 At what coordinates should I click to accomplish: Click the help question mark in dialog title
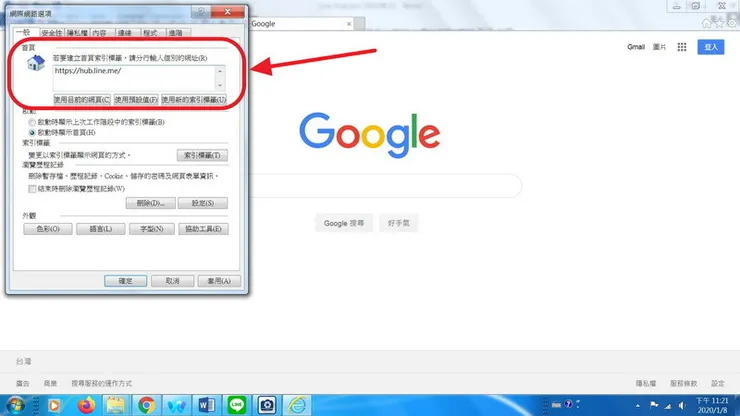click(201, 12)
